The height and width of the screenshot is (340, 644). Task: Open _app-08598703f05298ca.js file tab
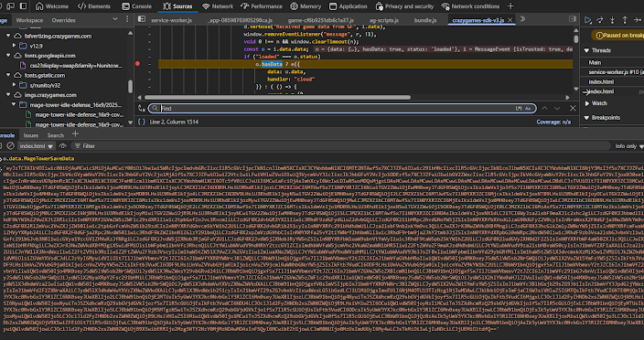tap(241, 20)
